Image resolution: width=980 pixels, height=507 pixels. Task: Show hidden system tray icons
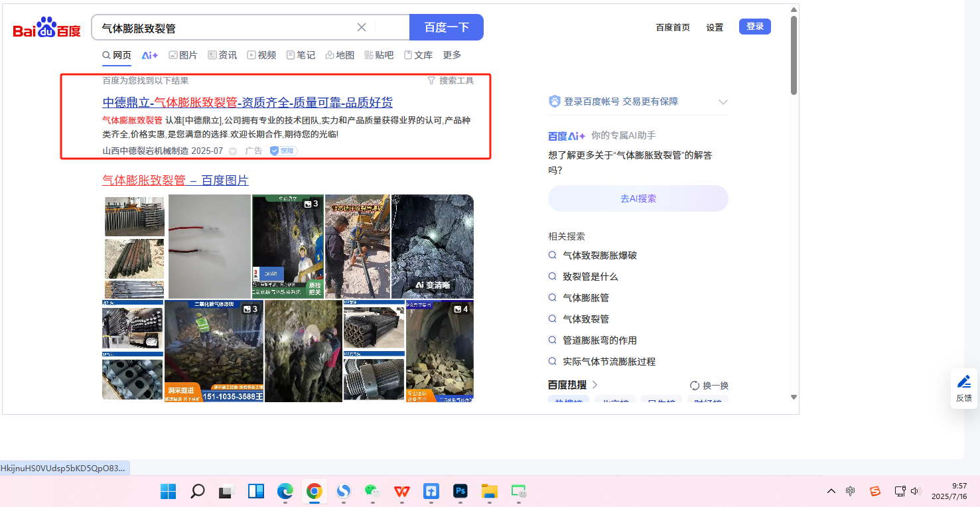click(831, 491)
